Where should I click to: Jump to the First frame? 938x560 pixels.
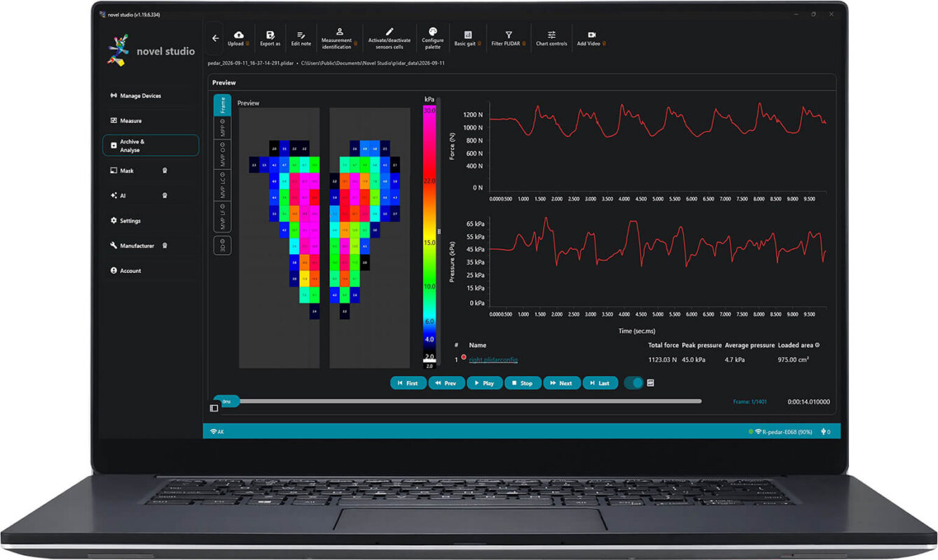click(x=408, y=383)
